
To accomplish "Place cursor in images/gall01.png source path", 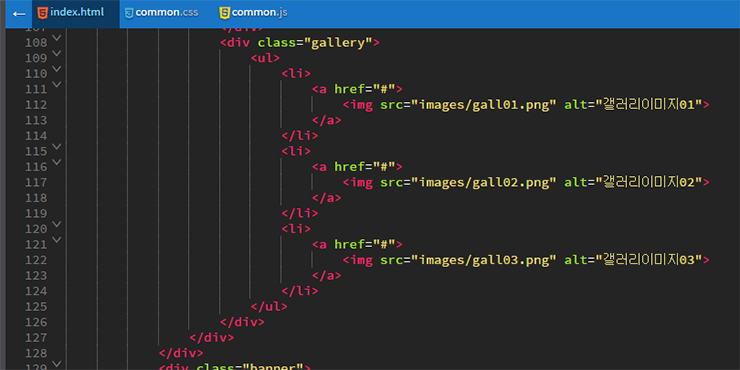I will (484, 105).
